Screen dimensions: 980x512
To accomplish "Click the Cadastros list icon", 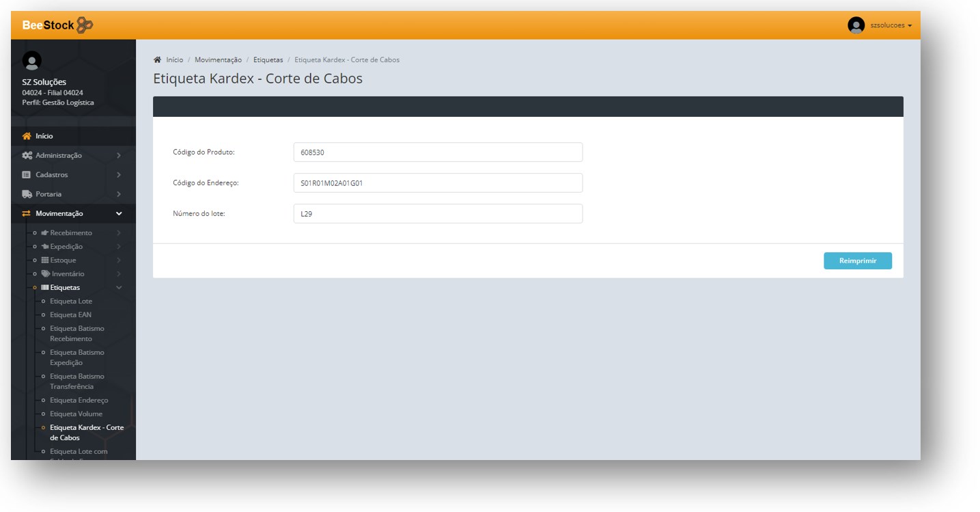I will [27, 175].
